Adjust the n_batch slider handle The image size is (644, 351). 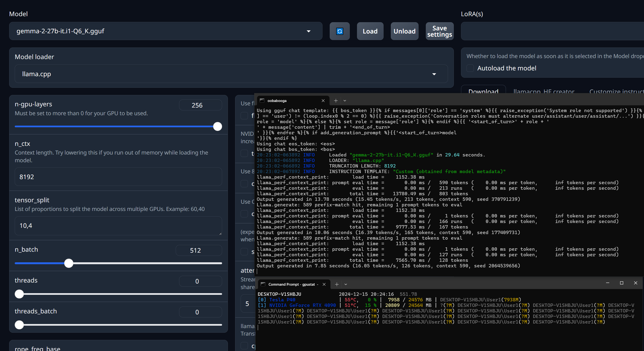(x=69, y=263)
